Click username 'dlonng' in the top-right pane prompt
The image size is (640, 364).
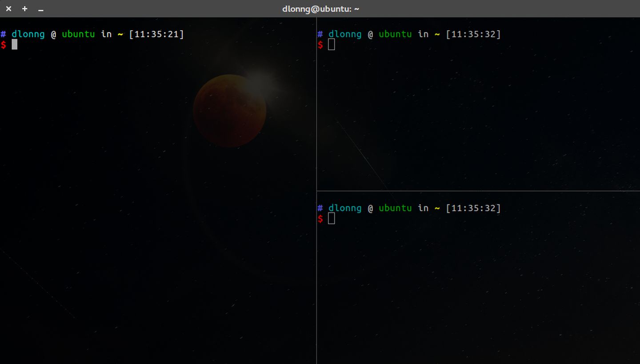[345, 34]
